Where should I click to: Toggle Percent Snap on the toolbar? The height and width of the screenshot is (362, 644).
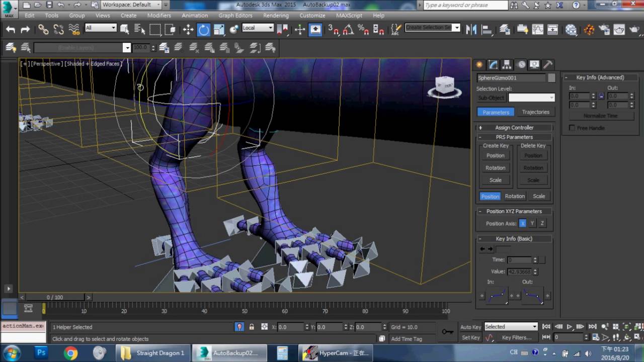(363, 30)
